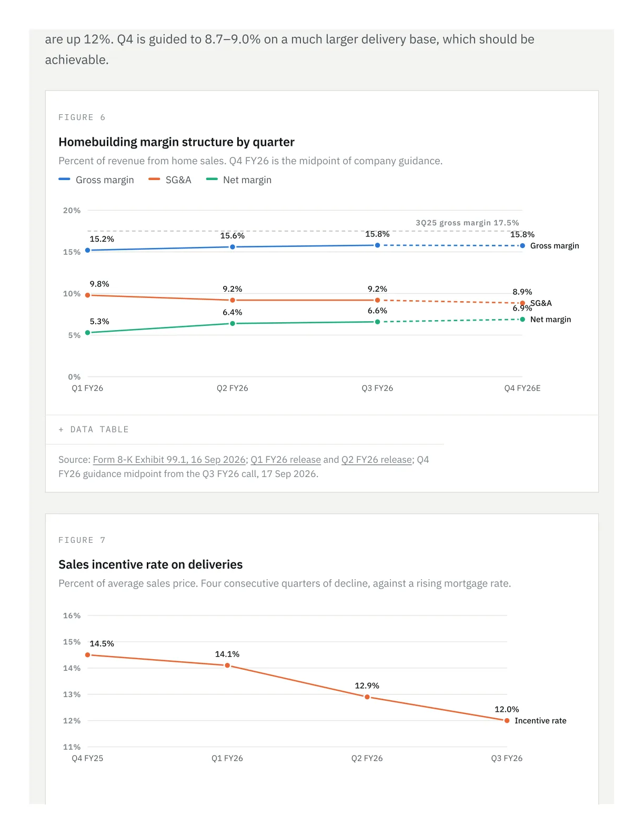Click the Q2 FY26 SG&A 9.2% point
The height and width of the screenshot is (834, 644).
click(x=233, y=300)
